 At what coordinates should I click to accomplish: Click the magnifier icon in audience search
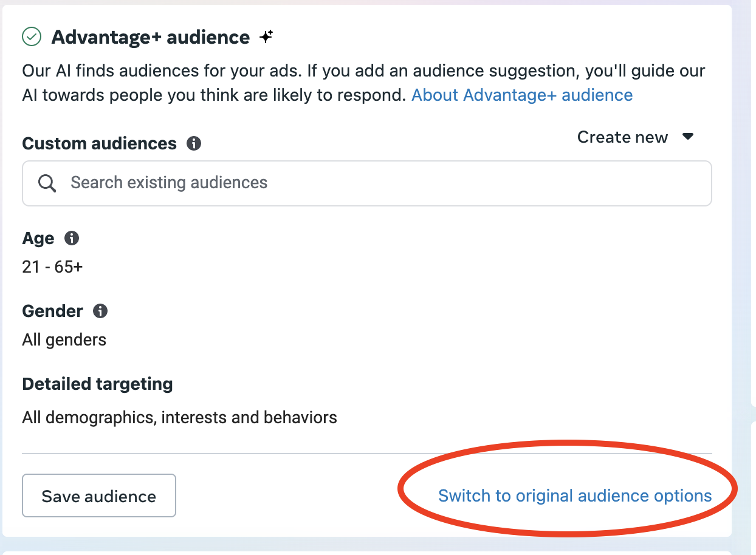click(47, 183)
